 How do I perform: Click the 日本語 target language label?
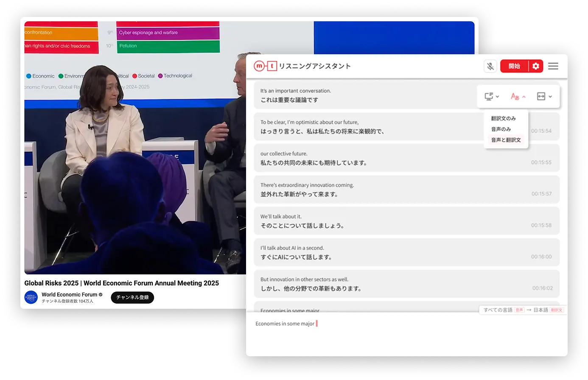541,310
